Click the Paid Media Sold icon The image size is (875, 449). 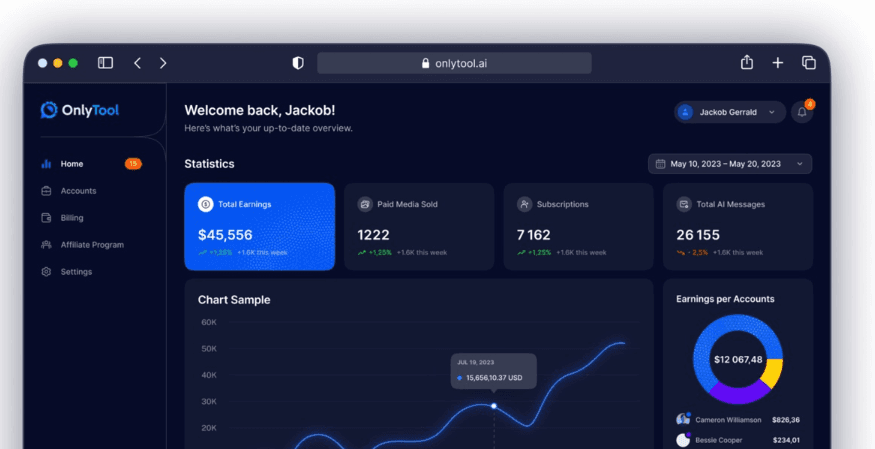point(365,204)
